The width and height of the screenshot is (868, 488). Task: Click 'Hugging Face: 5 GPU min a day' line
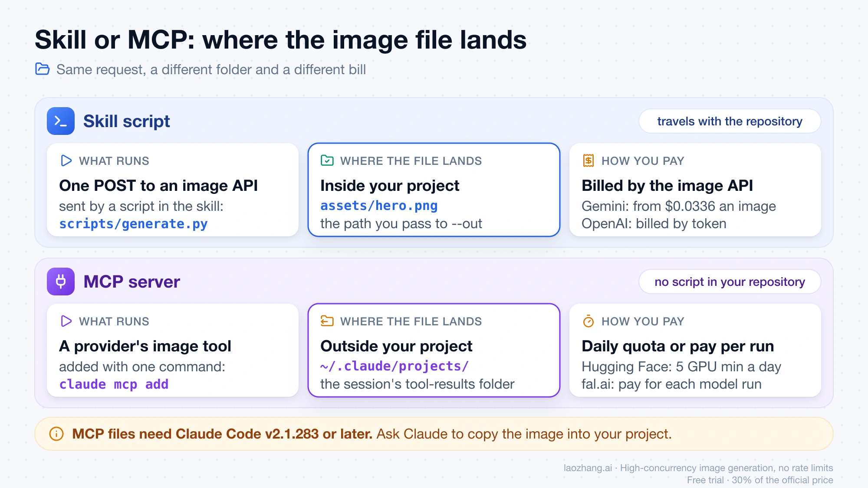(x=681, y=367)
